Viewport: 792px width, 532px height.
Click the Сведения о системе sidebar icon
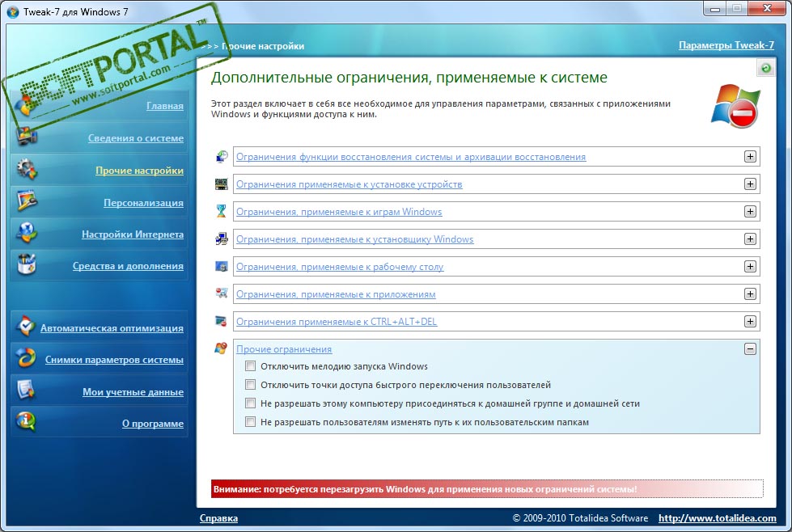coord(27,137)
